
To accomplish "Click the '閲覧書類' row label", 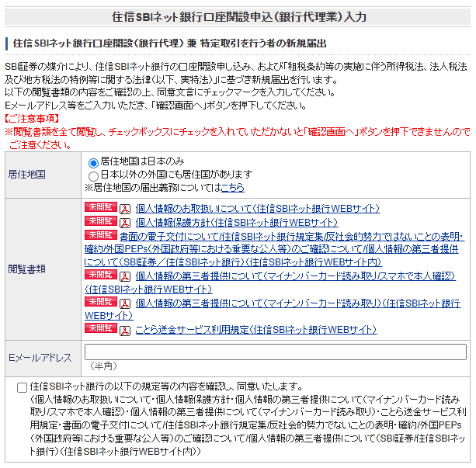I will (26, 269).
